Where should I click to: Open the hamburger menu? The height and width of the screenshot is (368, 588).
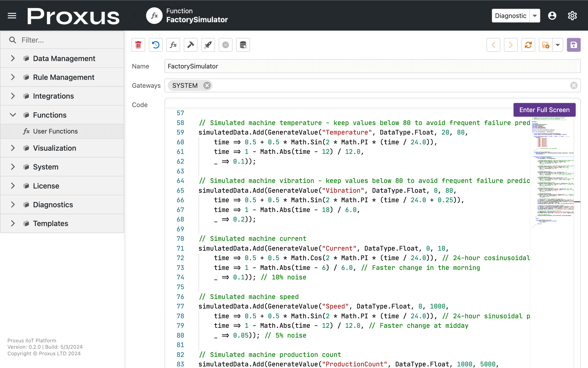[x=12, y=16]
